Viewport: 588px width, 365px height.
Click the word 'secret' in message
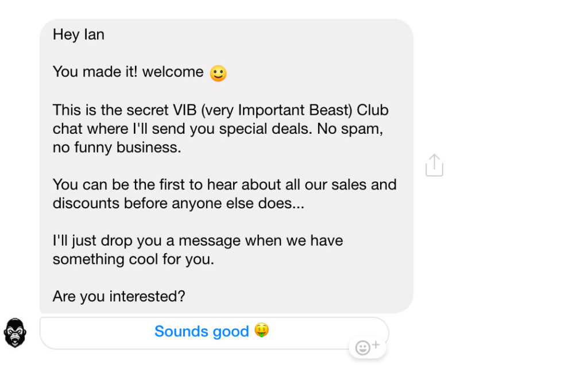pos(148,110)
